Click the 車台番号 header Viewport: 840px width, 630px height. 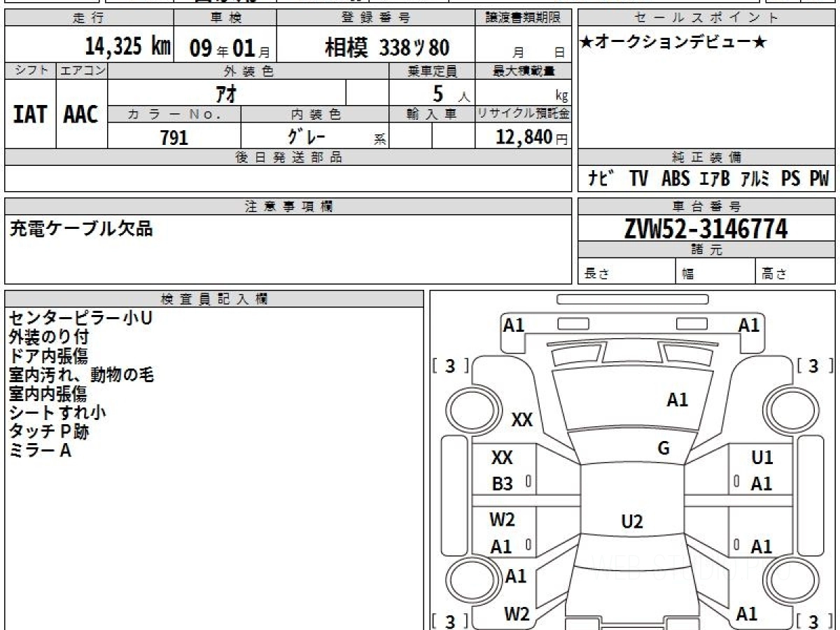coord(706,206)
